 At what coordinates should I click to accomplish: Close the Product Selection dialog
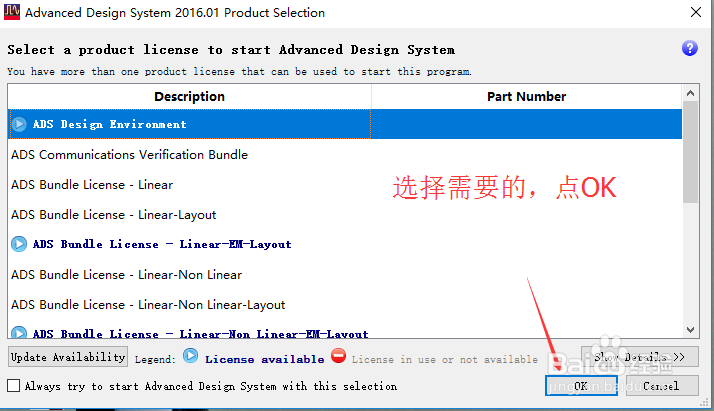pos(695,12)
